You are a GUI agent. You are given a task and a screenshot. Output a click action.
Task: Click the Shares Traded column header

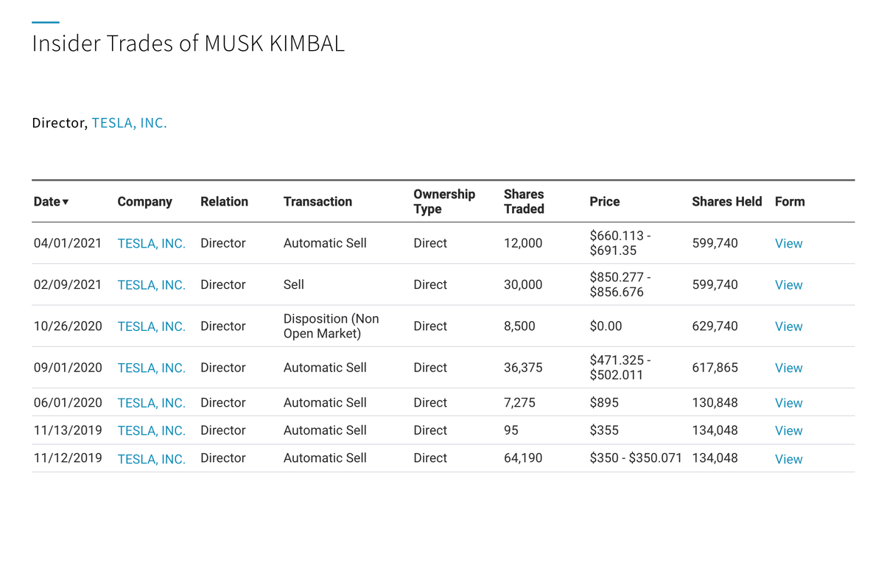tap(524, 202)
